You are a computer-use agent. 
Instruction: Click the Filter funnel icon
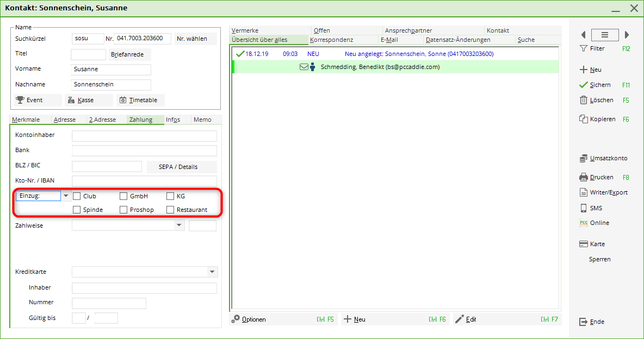click(x=584, y=48)
